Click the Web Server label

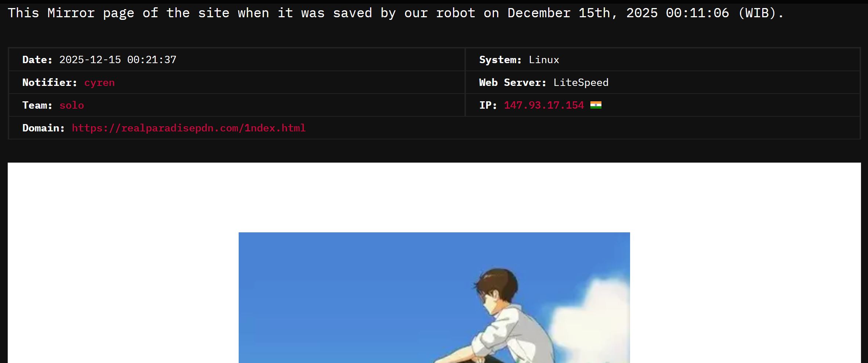coord(513,83)
